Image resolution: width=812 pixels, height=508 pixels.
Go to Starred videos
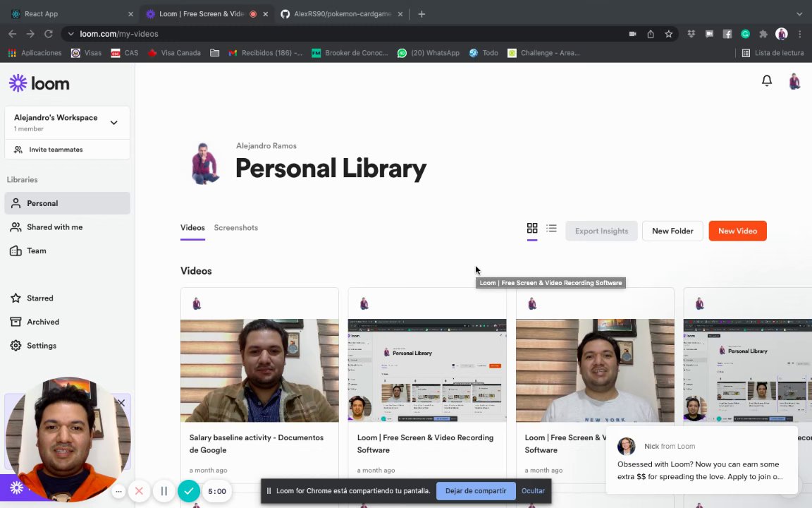(x=68, y=298)
